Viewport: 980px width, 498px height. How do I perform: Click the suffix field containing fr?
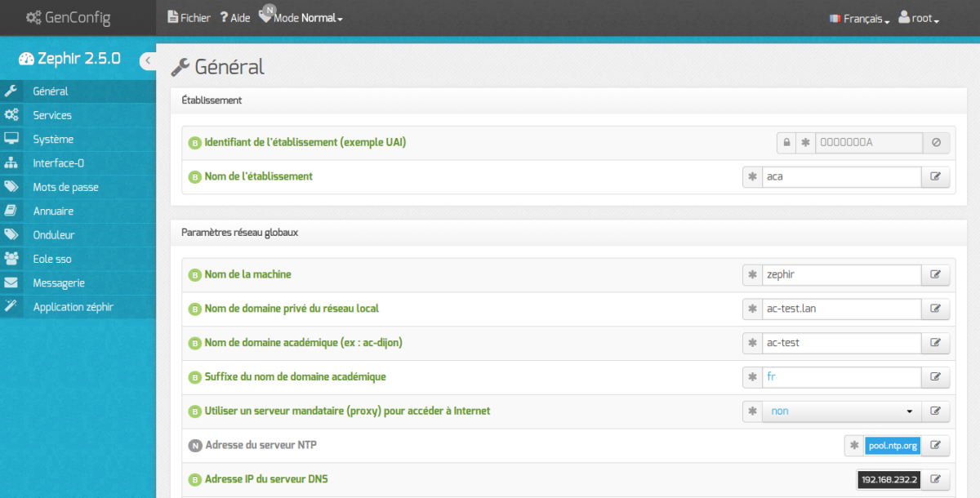pyautogui.click(x=842, y=377)
